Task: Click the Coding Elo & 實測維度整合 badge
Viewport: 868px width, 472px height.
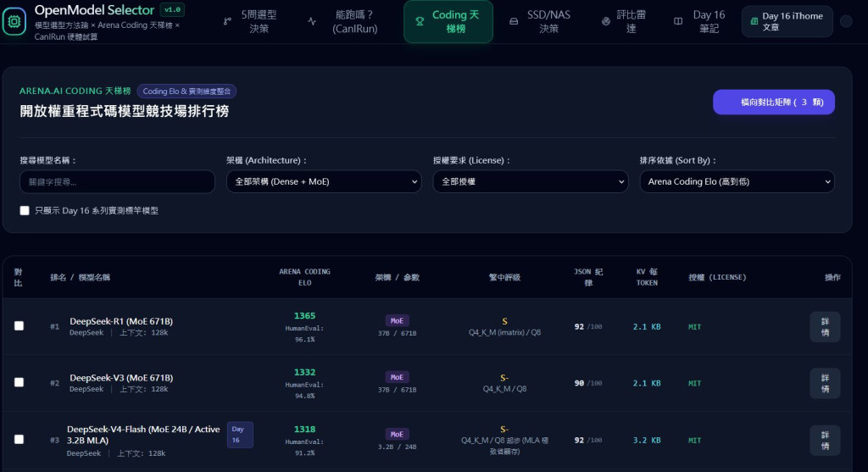Action: 186,92
